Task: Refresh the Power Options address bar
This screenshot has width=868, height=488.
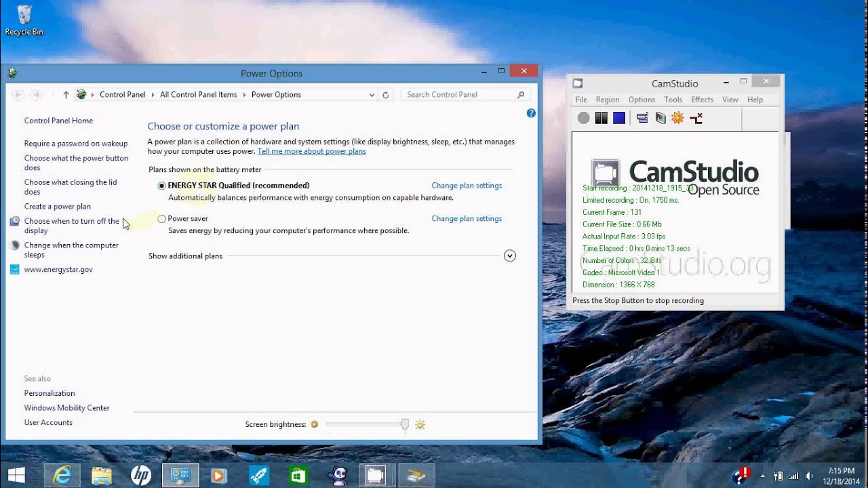Action: click(x=386, y=95)
